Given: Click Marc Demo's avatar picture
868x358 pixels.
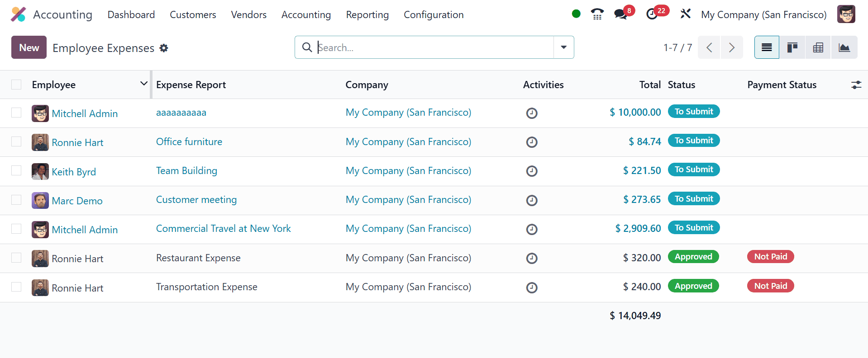Looking at the screenshot, I should pyautogui.click(x=40, y=201).
